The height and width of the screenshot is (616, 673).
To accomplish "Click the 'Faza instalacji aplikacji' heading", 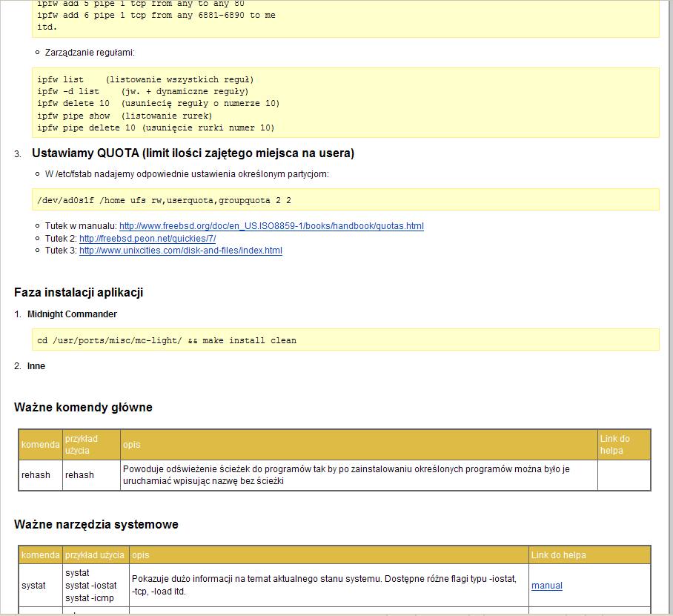I will pos(79,292).
